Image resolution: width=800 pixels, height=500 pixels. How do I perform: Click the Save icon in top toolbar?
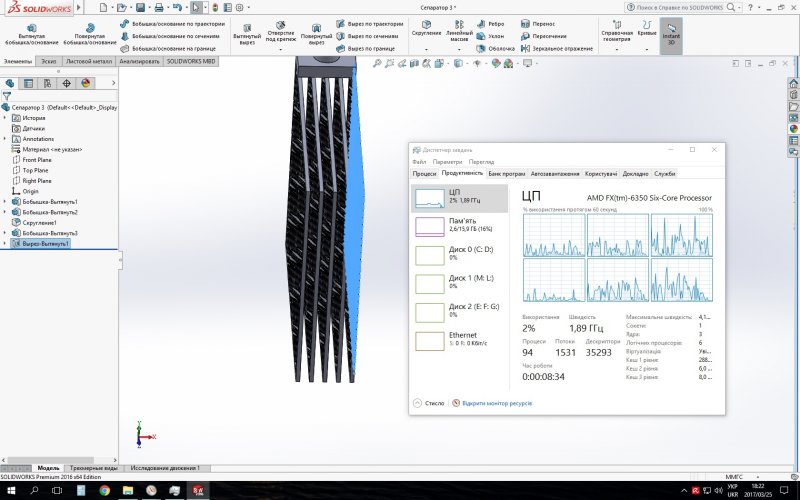point(141,7)
